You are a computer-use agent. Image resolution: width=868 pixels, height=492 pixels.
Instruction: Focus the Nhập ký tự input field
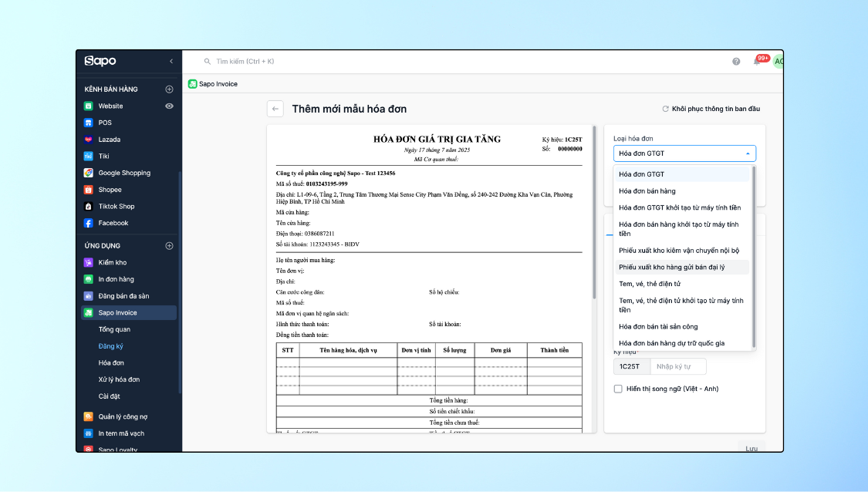[x=678, y=366]
